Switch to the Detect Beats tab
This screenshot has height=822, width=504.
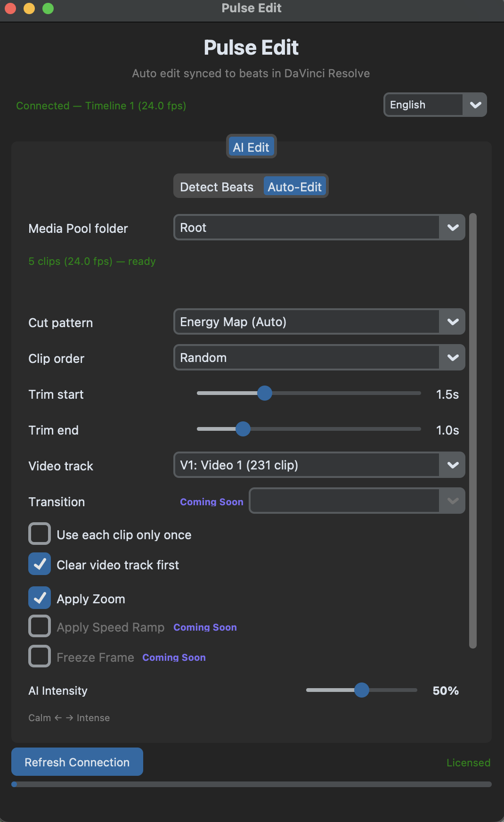[x=217, y=187]
